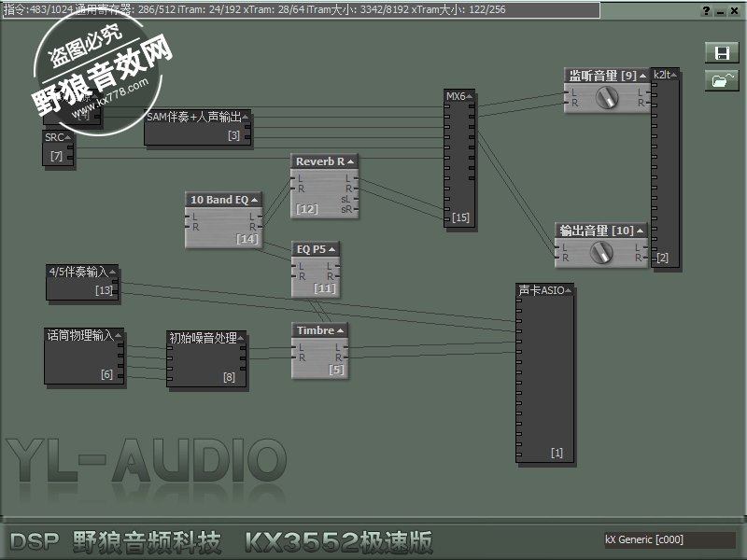Expand the k2lt module arrow
747x560 pixels.
click(x=673, y=75)
